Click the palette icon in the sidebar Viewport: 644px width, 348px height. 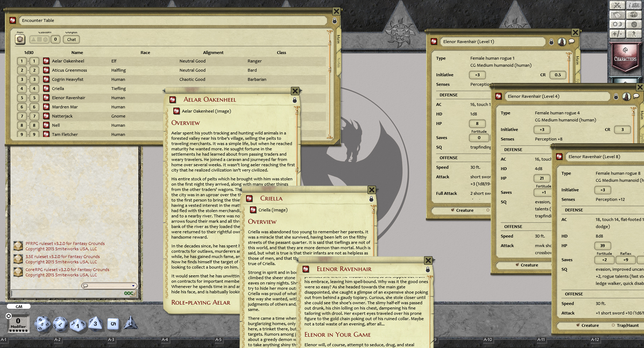[634, 15]
